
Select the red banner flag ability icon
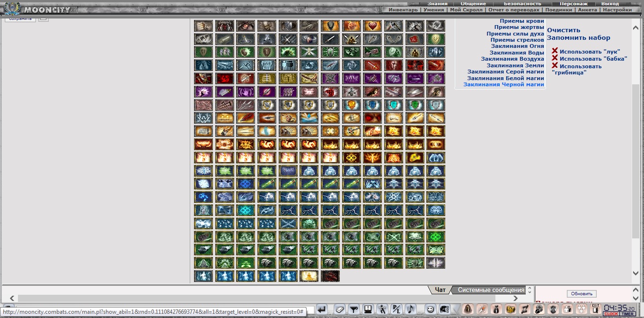[x=415, y=39]
